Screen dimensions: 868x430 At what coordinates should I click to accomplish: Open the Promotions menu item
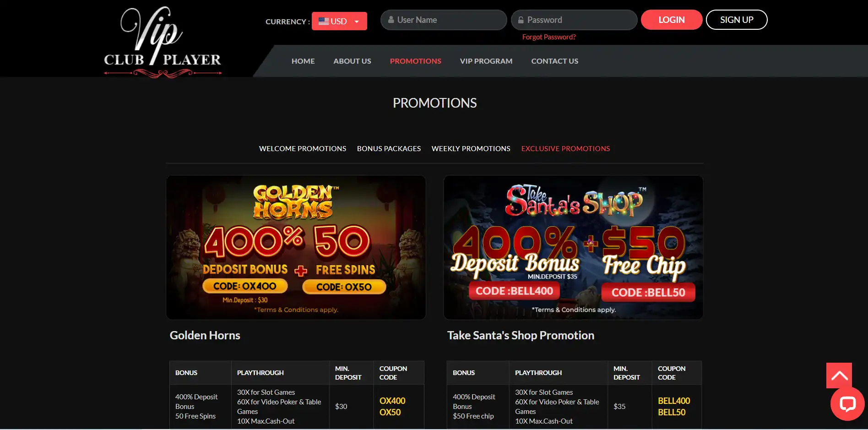pyautogui.click(x=415, y=61)
